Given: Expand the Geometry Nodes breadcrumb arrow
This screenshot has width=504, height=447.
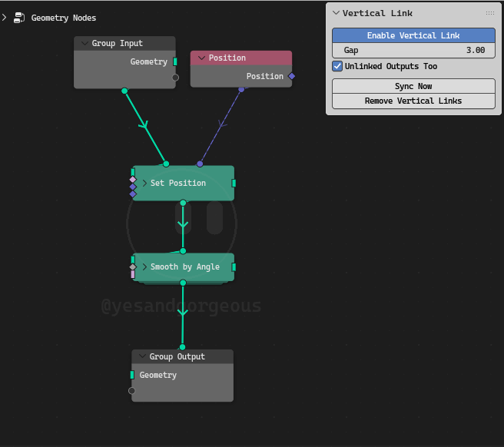Looking at the screenshot, I should pos(4,18).
